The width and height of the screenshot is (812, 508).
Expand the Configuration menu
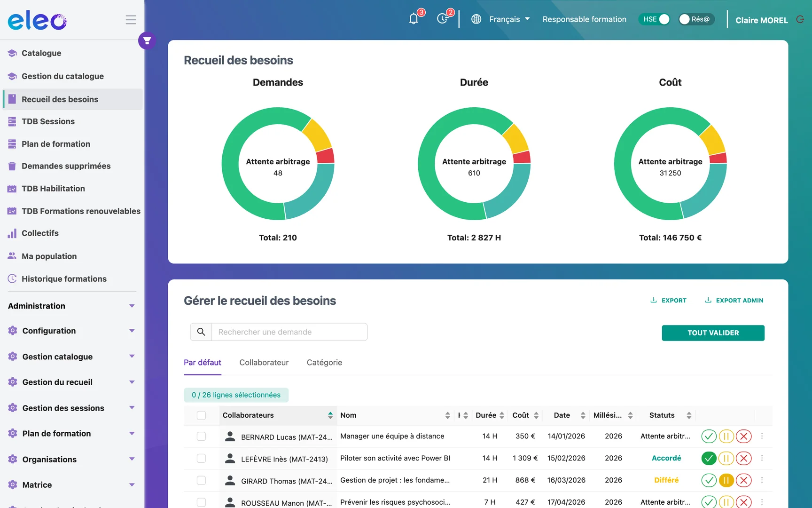coord(72,331)
